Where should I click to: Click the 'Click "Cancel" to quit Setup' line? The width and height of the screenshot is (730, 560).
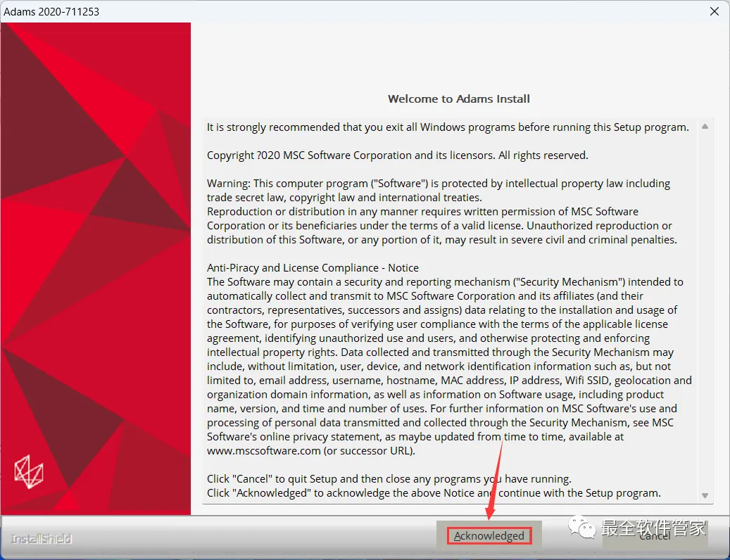(x=389, y=478)
